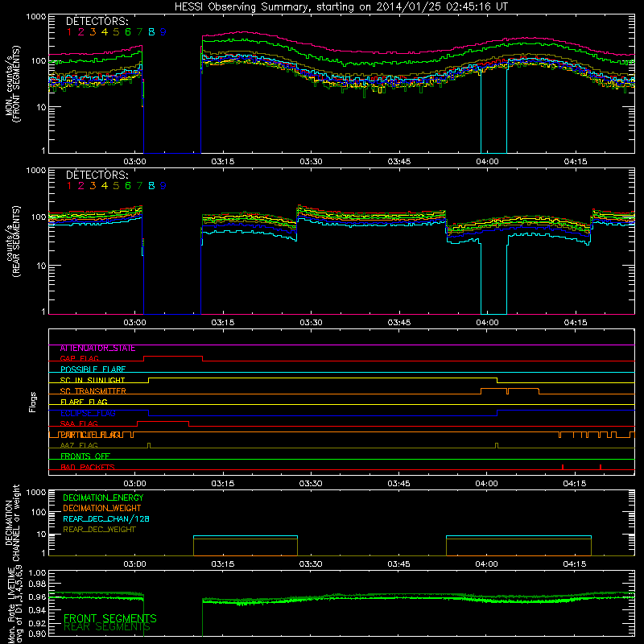This screenshot has height=644, width=644.
Task: Click the BAD_PACKETS flag label
Action: 88,468
